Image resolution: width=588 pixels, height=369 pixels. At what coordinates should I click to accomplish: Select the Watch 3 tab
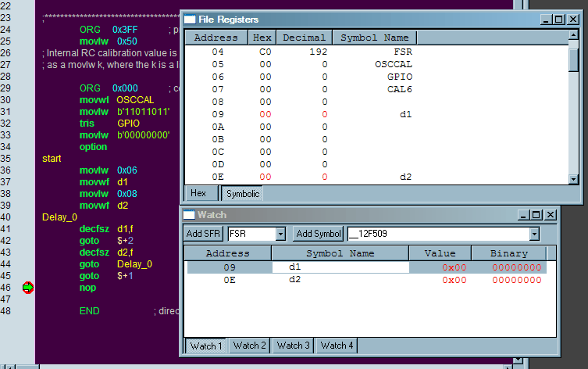[294, 346]
